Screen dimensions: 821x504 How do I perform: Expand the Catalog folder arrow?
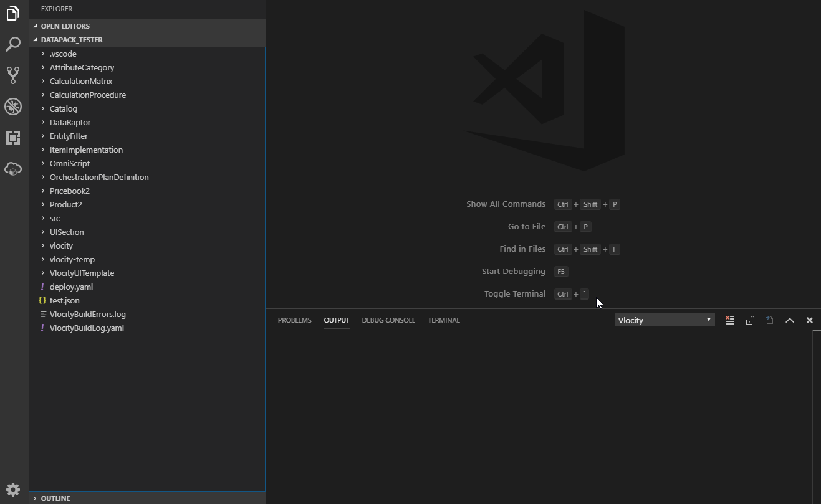(x=43, y=108)
